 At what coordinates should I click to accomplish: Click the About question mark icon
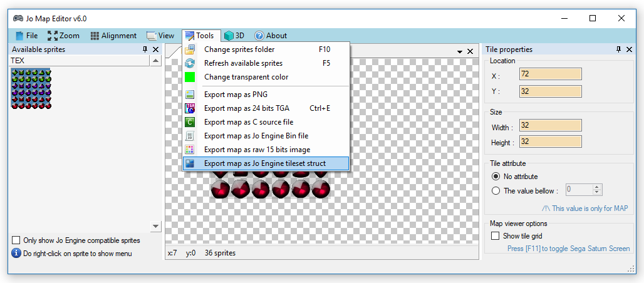(x=259, y=36)
